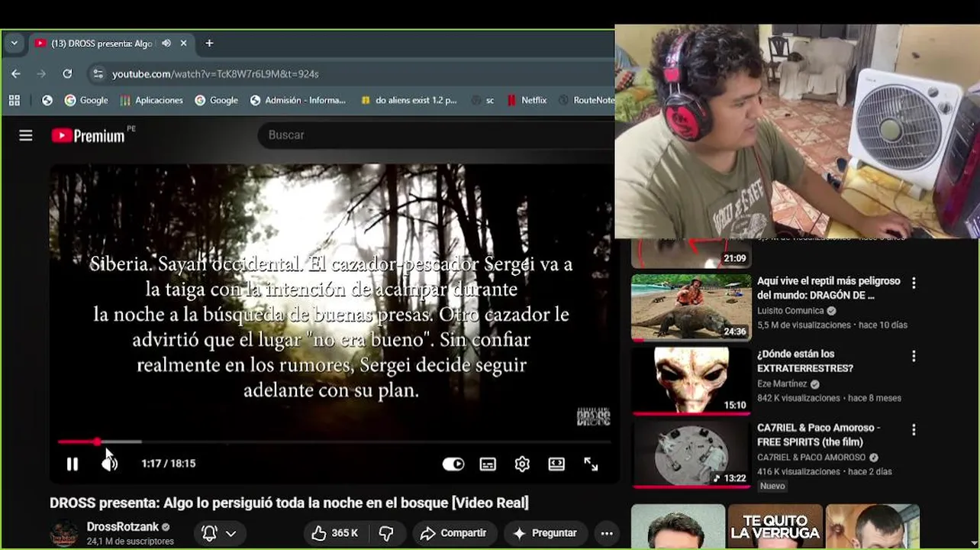980x550 pixels.
Task: Close the DROSS presenta tab
Action: 183,44
